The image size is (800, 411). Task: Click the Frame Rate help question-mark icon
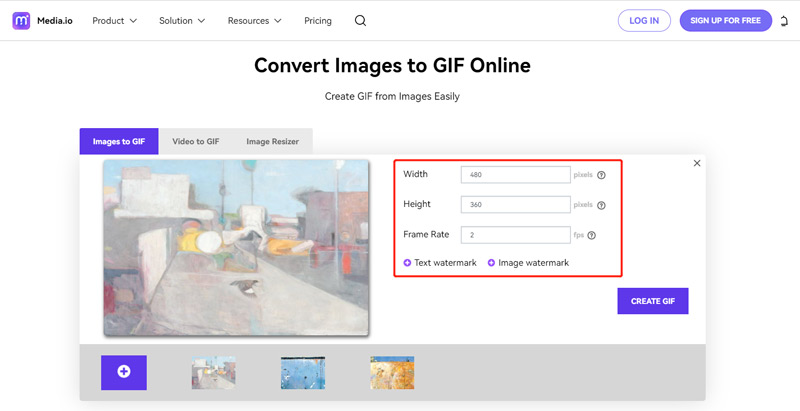(591, 236)
